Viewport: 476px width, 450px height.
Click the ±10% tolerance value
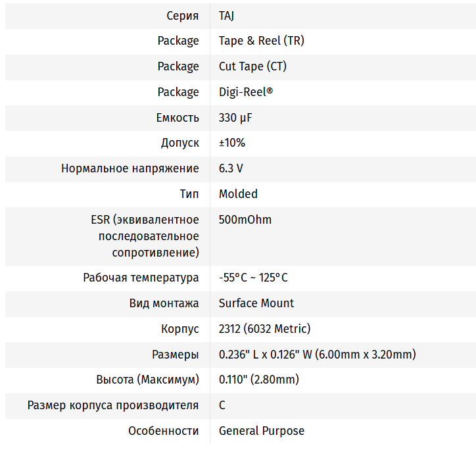point(232,143)
